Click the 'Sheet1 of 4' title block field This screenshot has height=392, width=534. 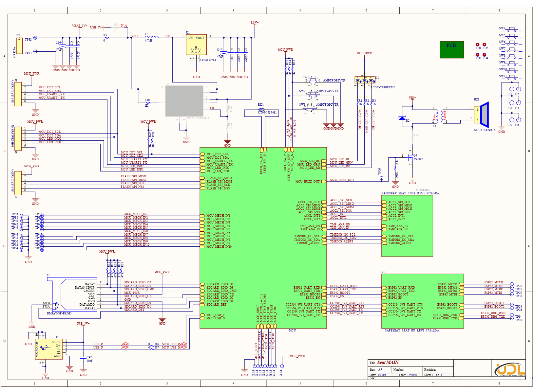(433, 375)
